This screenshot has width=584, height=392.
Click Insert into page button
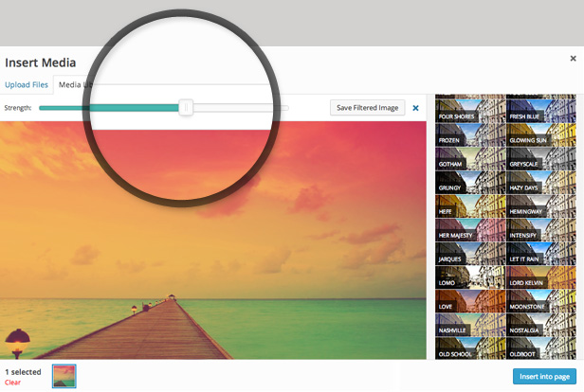[544, 377]
